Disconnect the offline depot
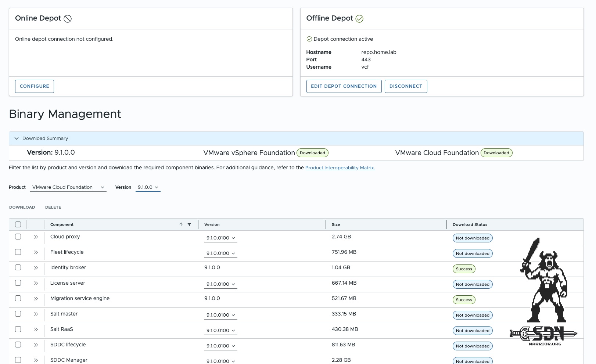This screenshot has width=596, height=364. (x=406, y=86)
